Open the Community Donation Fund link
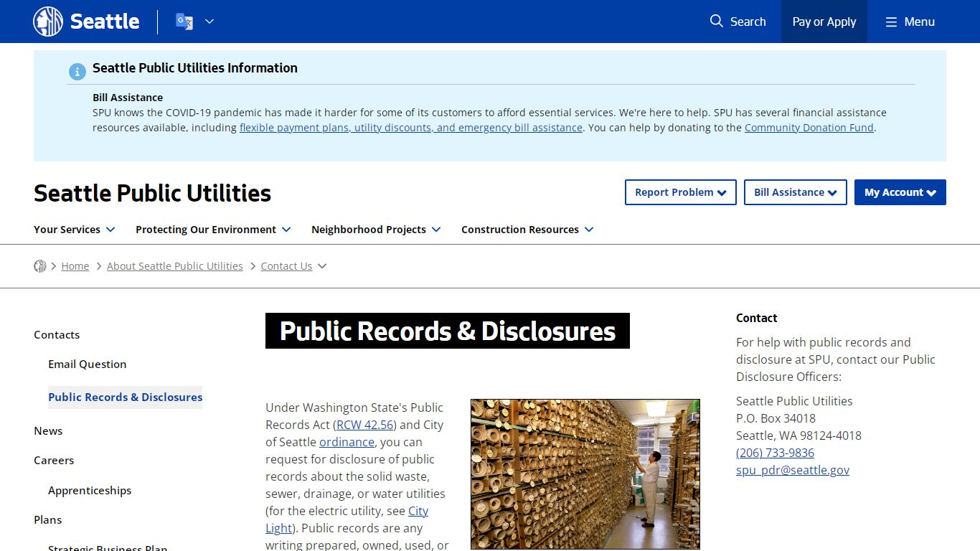This screenshot has width=980, height=551. [809, 128]
